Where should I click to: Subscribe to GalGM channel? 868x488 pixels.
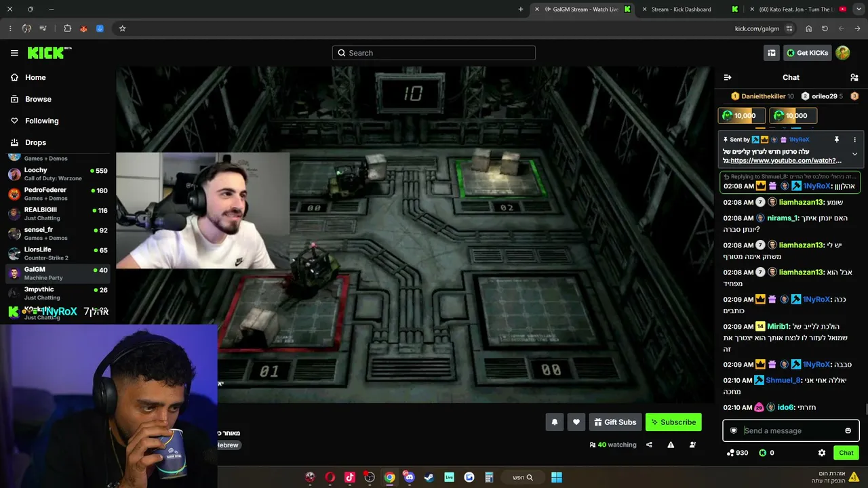pos(673,422)
